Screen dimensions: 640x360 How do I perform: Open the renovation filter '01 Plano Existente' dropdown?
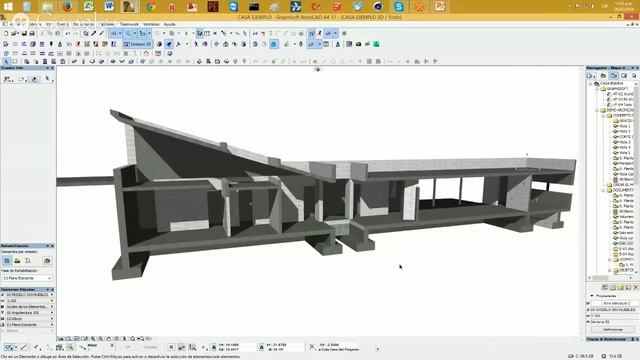click(x=27, y=278)
